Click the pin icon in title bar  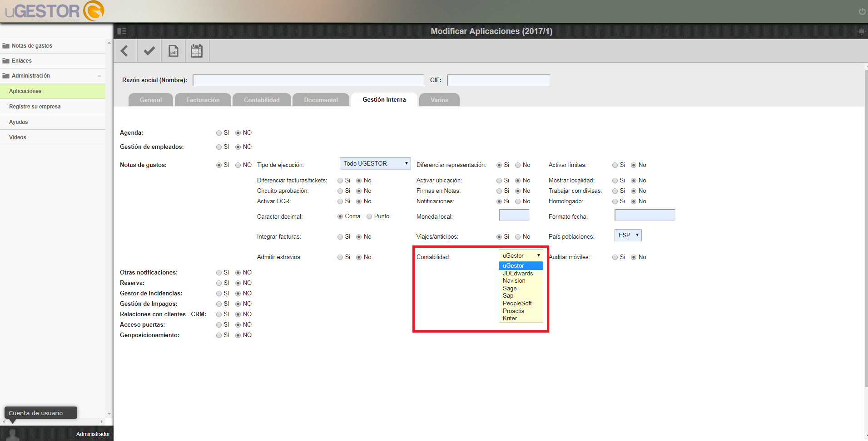click(x=861, y=31)
